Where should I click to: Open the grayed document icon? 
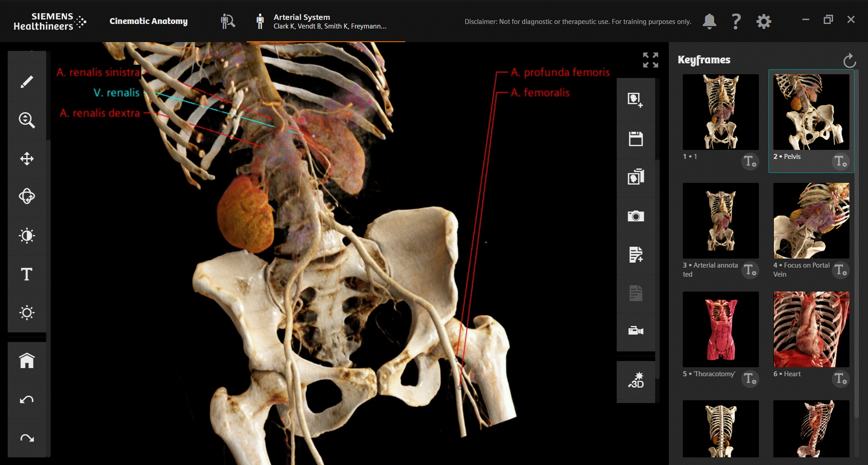pyautogui.click(x=636, y=293)
